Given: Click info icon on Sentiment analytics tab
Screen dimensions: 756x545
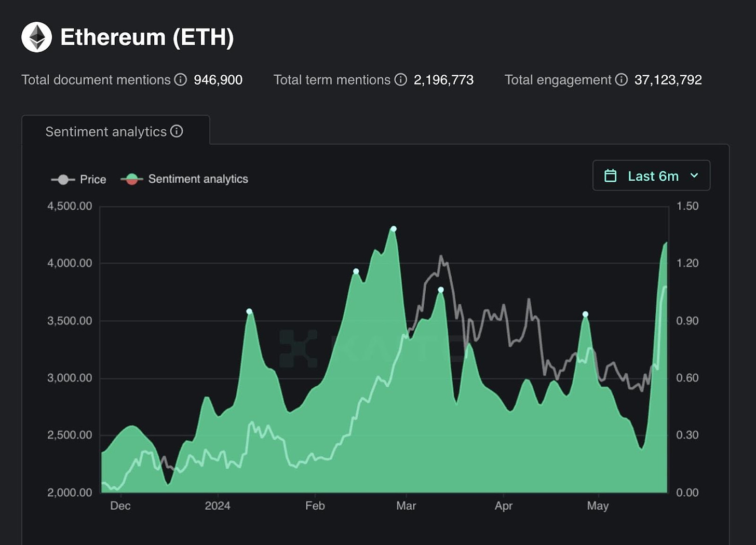Looking at the screenshot, I should click(177, 131).
